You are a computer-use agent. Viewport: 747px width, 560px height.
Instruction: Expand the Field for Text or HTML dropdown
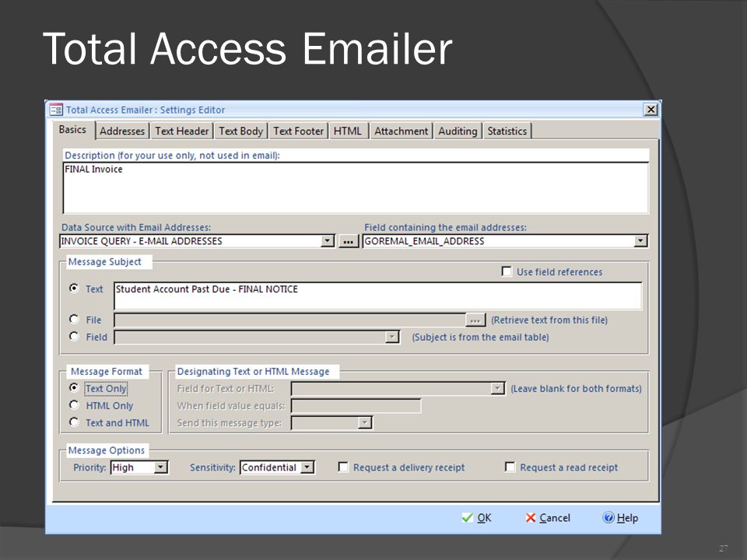click(497, 389)
